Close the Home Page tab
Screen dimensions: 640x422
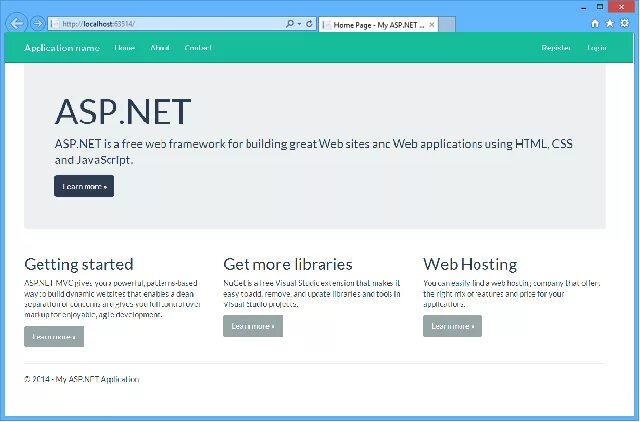(x=431, y=25)
